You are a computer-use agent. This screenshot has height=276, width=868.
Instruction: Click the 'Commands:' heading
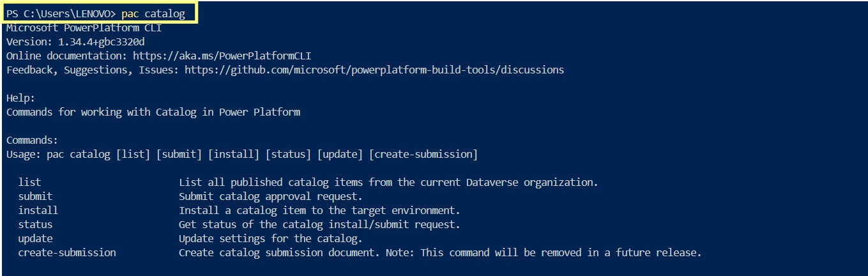[32, 140]
